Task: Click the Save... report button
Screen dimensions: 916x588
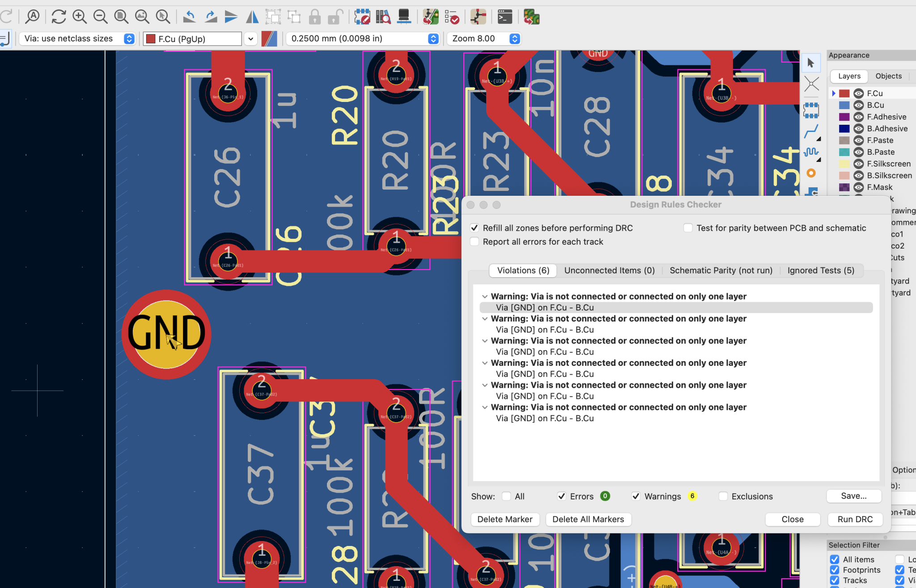Action: click(x=854, y=496)
